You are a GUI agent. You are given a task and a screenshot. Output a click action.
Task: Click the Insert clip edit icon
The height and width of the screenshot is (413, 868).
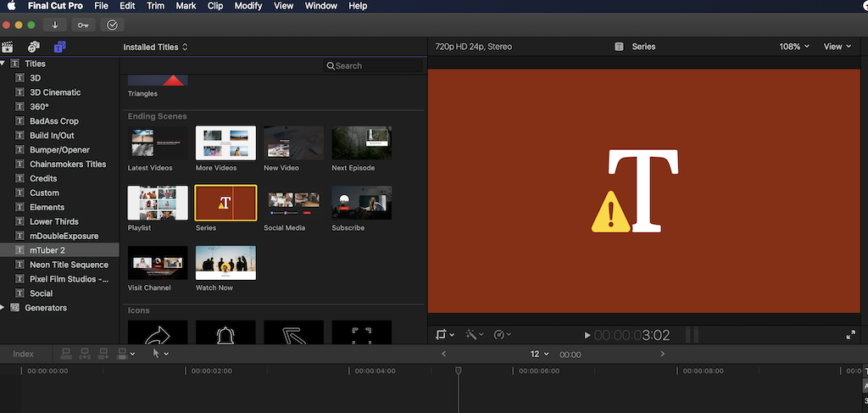(85, 353)
